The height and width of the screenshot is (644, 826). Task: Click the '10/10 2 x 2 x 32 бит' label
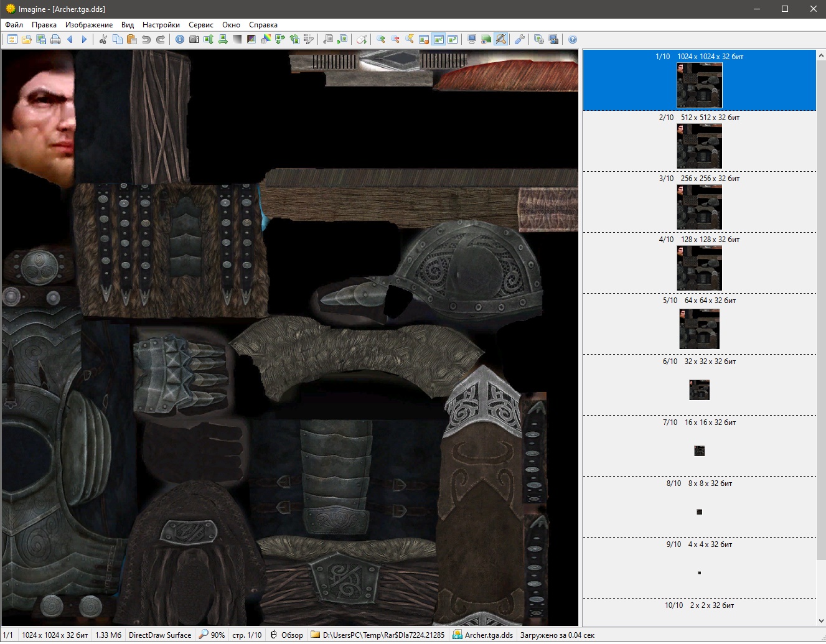point(699,605)
